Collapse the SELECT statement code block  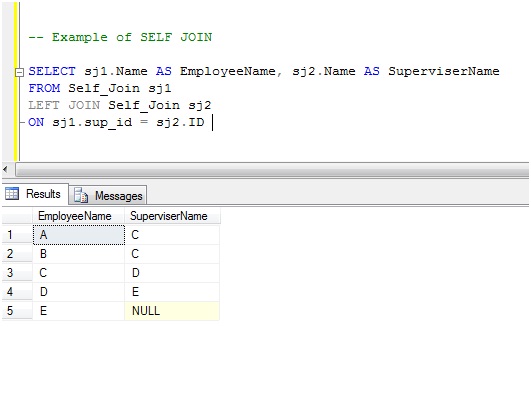(x=20, y=72)
